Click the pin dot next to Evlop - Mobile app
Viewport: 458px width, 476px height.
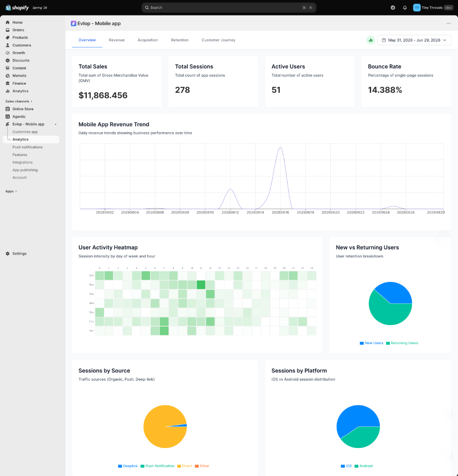coord(56,124)
